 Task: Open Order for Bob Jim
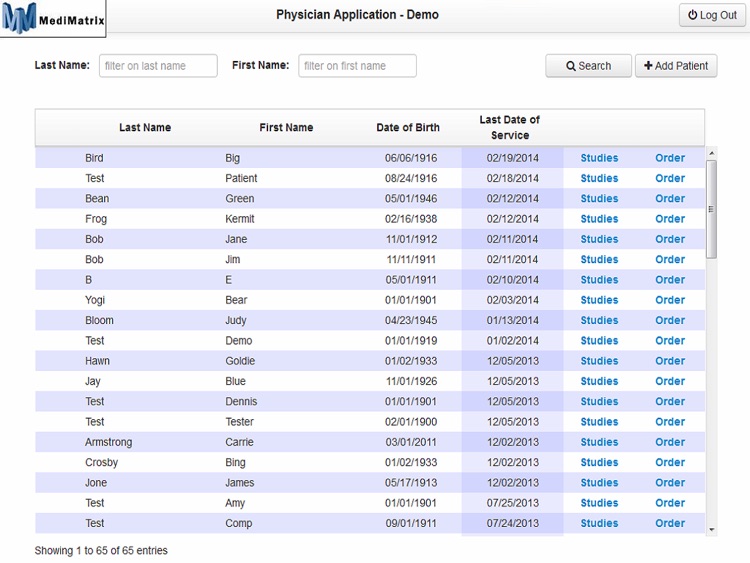pyautogui.click(x=670, y=259)
